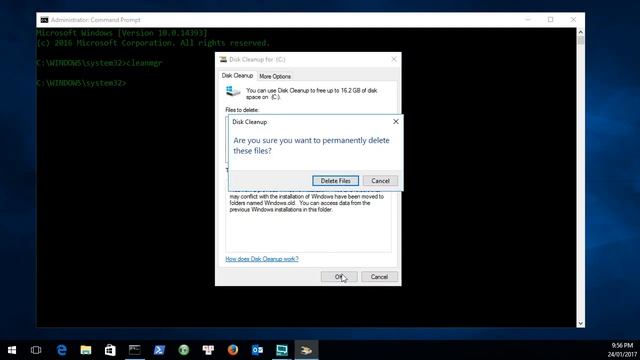Click the green round taskbar icon
Viewport: 640px width, 360px height.
[184, 350]
